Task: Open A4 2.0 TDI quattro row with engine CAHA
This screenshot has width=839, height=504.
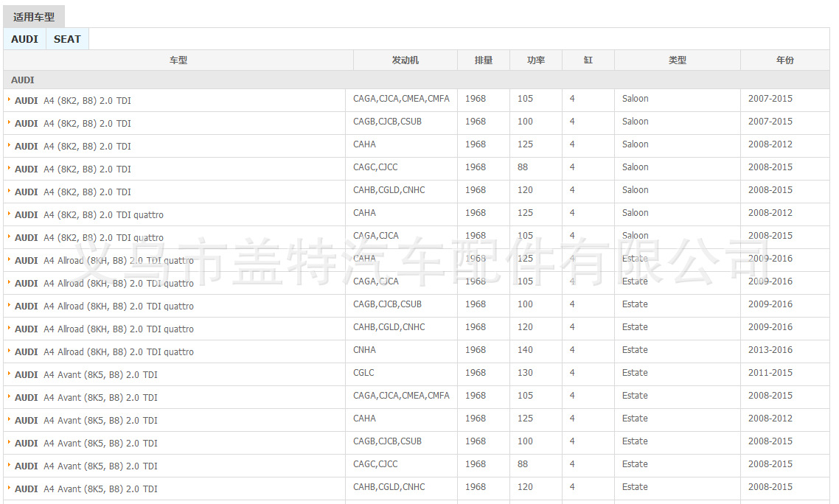Action: coord(417,214)
